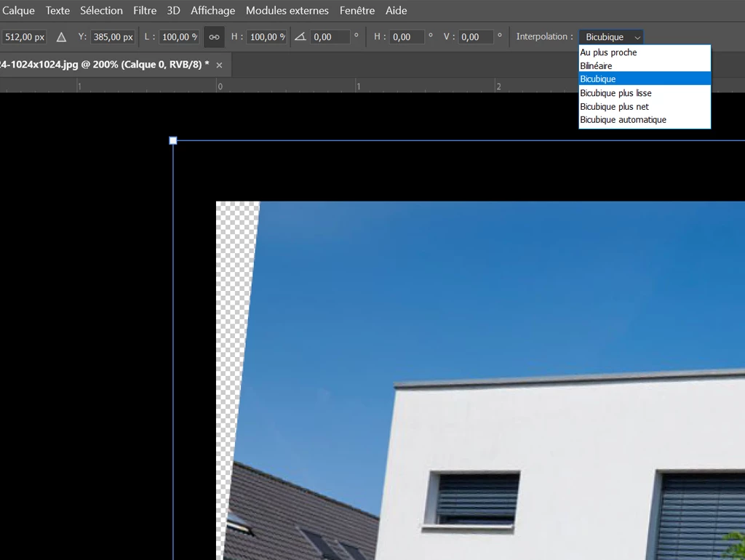745x560 pixels.
Task: Choose the highlighted Bicubique option
Action: pos(645,79)
